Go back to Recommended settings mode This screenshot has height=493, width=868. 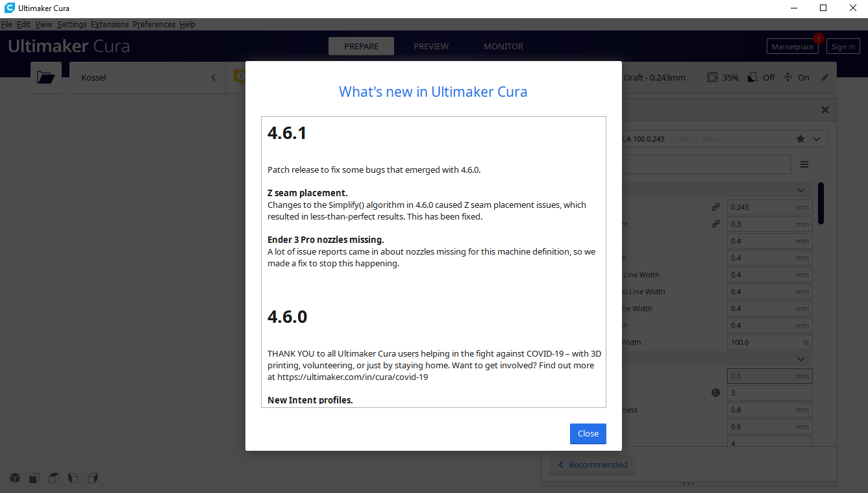pos(593,464)
